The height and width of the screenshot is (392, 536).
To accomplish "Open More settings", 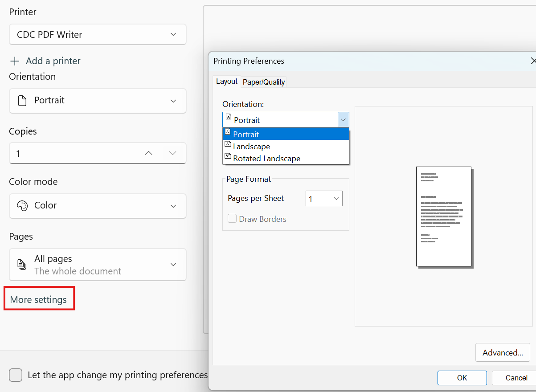I will [39, 298].
